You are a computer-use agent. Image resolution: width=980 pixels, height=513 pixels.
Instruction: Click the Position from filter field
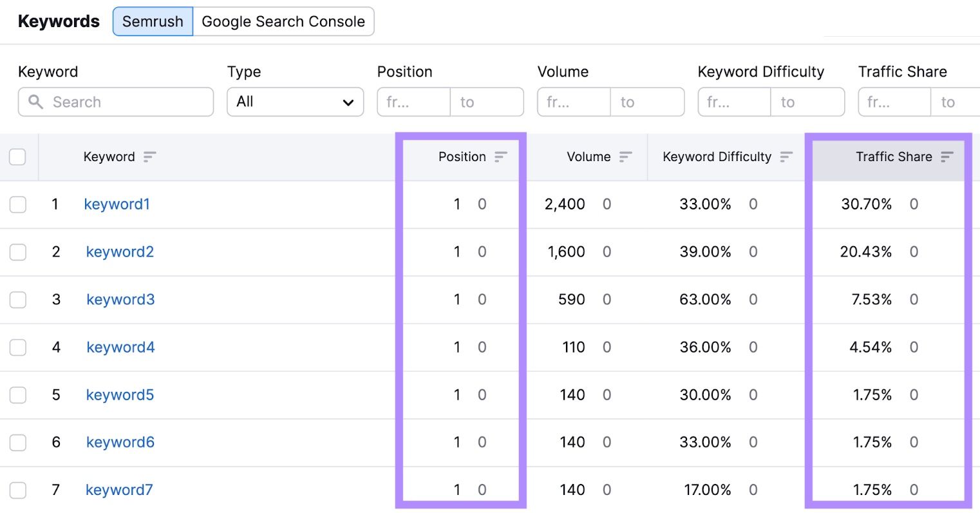pos(413,102)
